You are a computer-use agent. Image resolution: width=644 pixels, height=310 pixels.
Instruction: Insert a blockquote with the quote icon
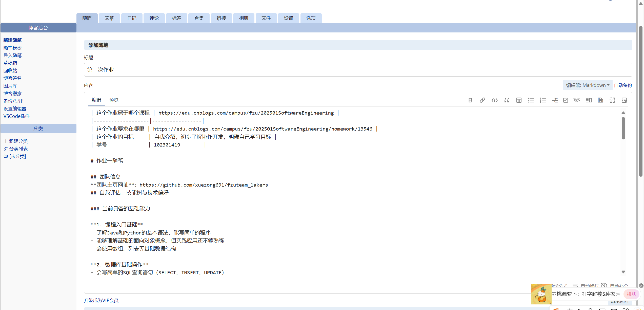coord(507,100)
